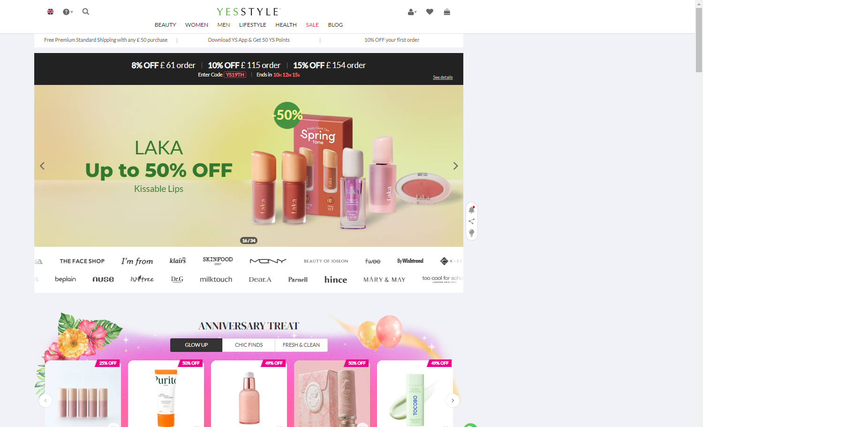Open the UK flag country selector
The height and width of the screenshot is (427, 868).
pos(51,12)
